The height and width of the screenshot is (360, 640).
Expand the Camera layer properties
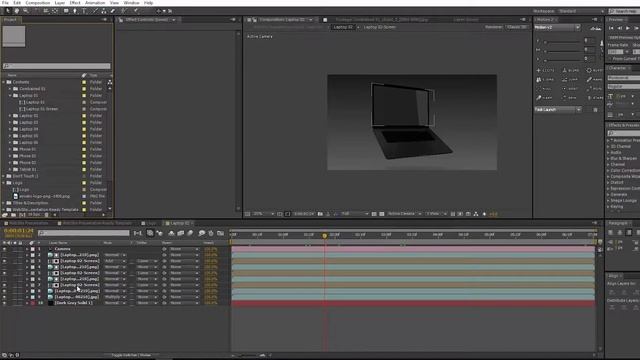click(x=27, y=249)
